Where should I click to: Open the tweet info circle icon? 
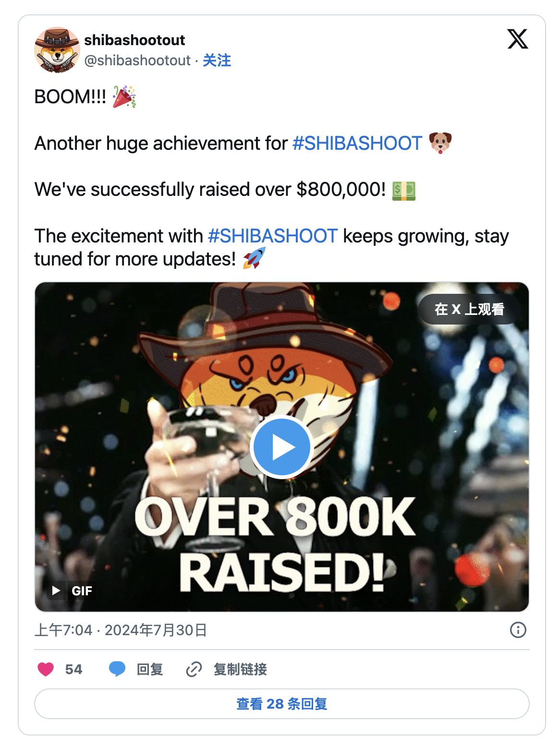tap(518, 630)
